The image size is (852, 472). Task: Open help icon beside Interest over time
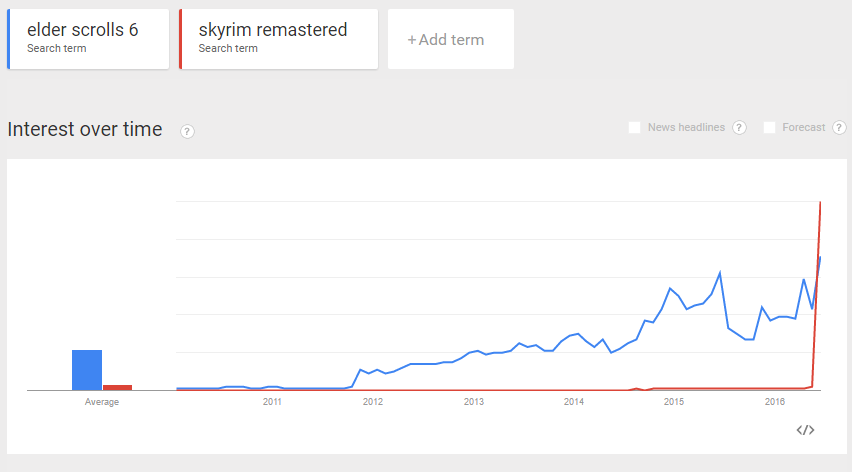tap(187, 131)
